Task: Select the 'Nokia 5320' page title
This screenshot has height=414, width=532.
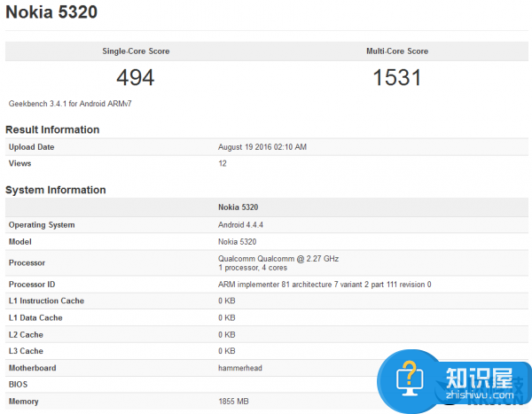Action: pyautogui.click(x=51, y=12)
